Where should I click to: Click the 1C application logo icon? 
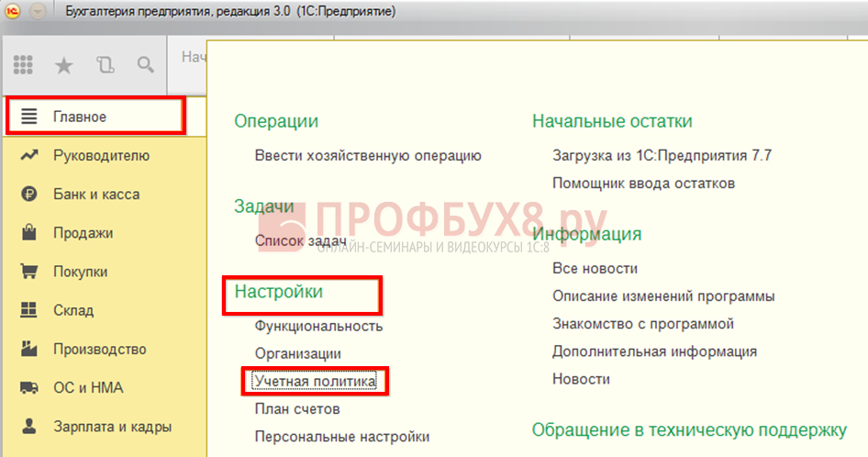pyautogui.click(x=14, y=12)
